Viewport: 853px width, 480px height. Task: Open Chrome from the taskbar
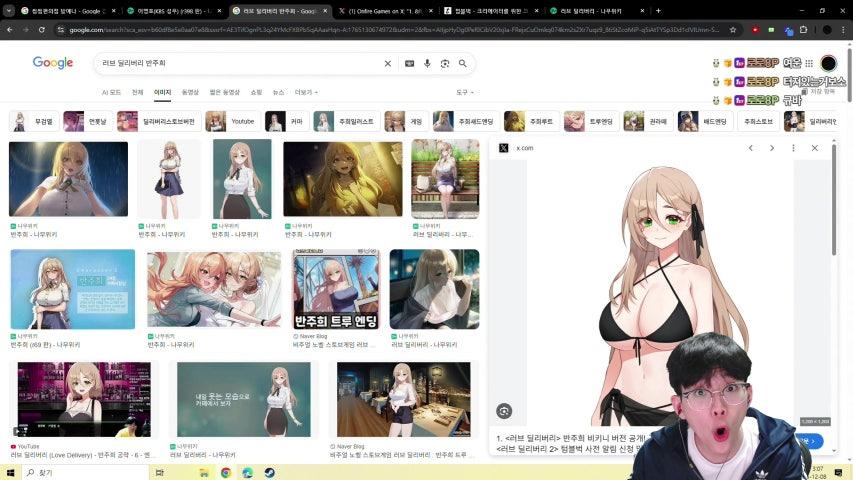[x=226, y=472]
